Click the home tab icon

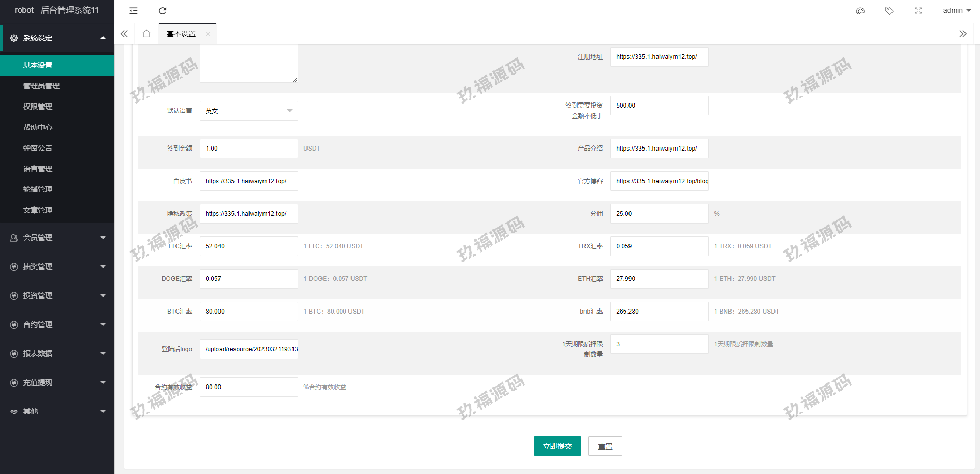pyautogui.click(x=147, y=34)
